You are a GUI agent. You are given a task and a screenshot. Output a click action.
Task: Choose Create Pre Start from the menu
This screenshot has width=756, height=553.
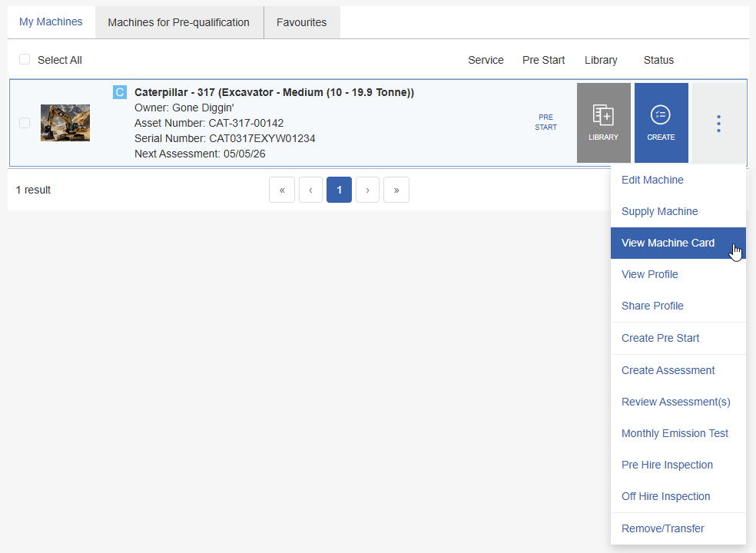[678, 338]
